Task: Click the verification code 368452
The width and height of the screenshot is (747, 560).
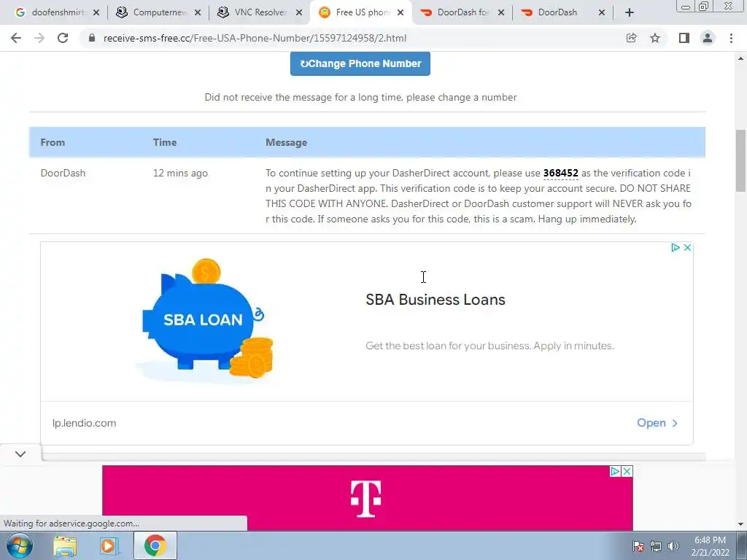Action: click(x=561, y=174)
